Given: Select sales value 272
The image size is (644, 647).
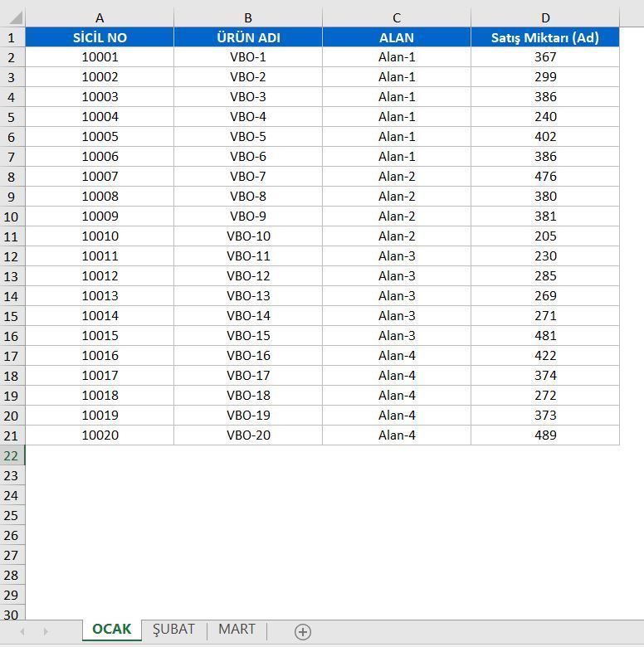Looking at the screenshot, I should pyautogui.click(x=545, y=395).
